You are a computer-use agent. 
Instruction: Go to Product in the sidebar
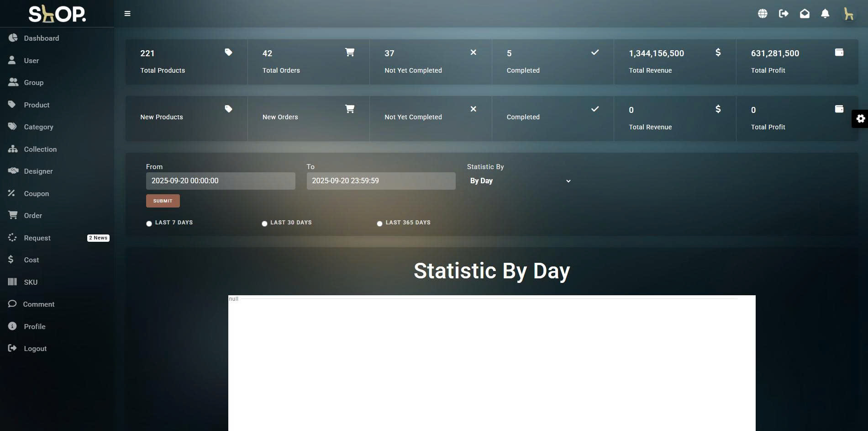point(37,105)
